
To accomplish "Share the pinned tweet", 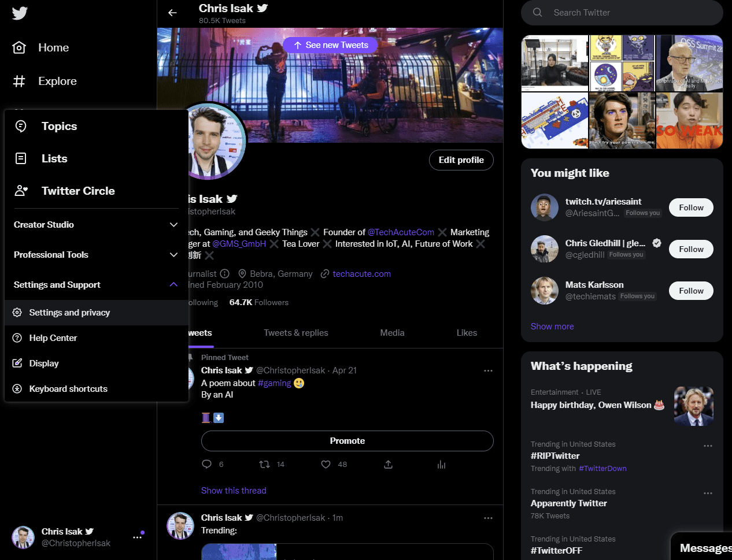I will tap(389, 465).
